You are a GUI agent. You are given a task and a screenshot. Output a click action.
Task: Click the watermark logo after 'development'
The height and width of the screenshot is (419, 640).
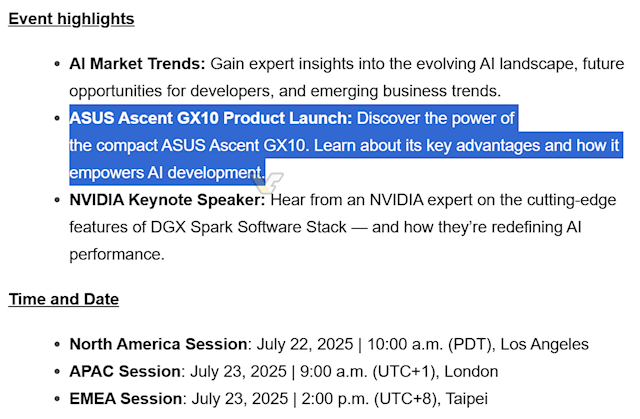pos(268,182)
